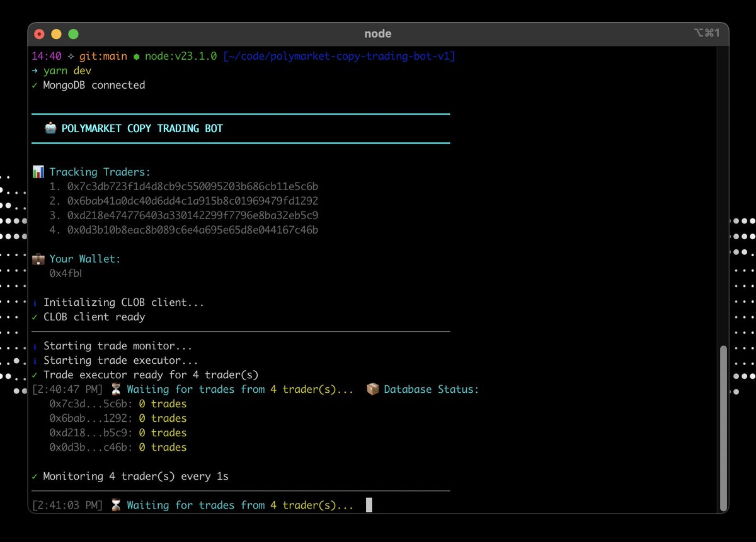The image size is (756, 542).
Task: Click the robot emoji in bot header
Action: tap(50, 128)
